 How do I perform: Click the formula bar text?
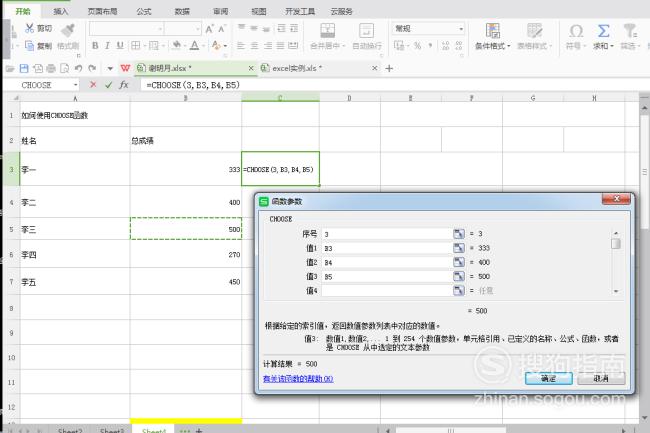click(x=193, y=85)
